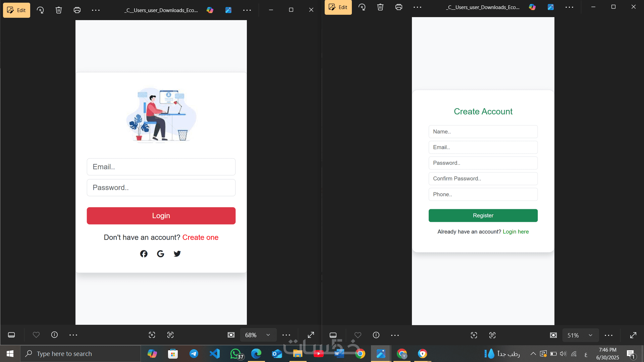Favorite the image with the left heart icon
The image size is (644, 362).
[x=36, y=335]
